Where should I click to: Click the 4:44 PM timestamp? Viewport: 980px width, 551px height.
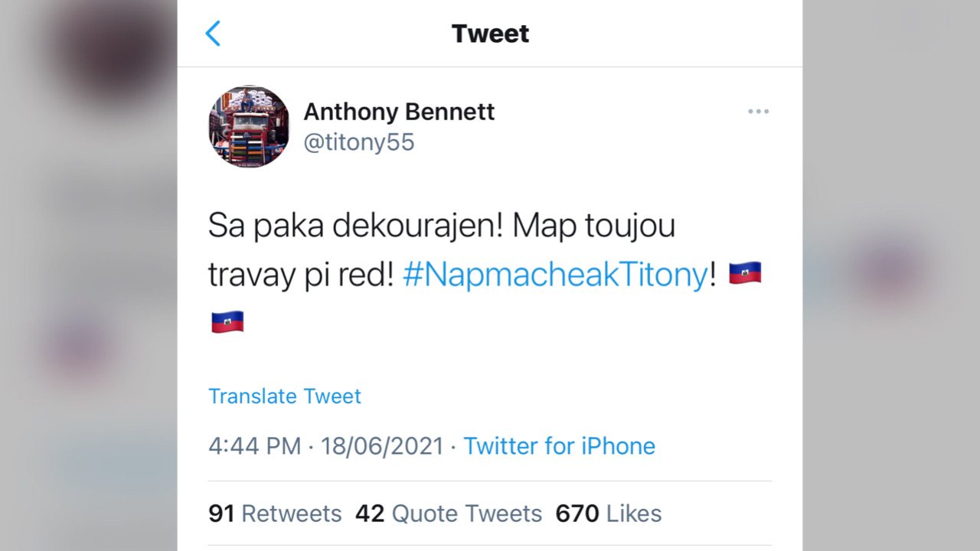click(254, 446)
